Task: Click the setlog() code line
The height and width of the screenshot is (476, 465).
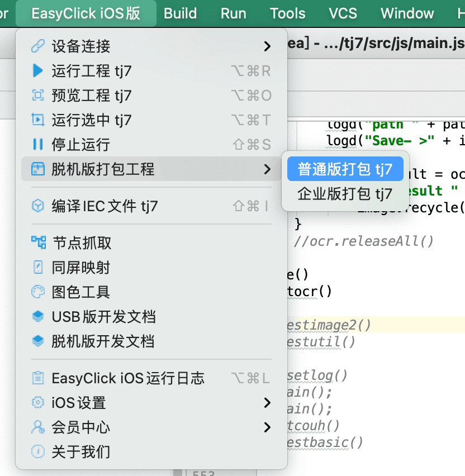Action: pyautogui.click(x=317, y=375)
